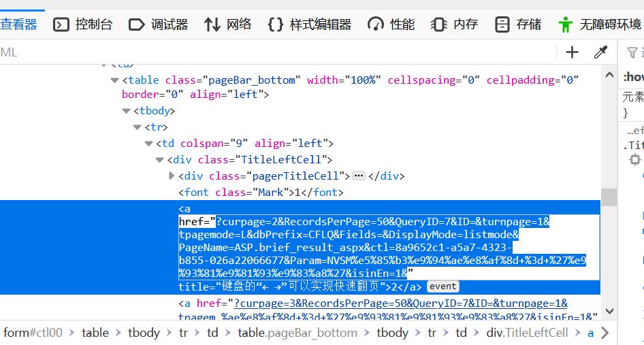Collapse the table class pageBar_bottom node
This screenshot has height=345, width=644.
115,80
